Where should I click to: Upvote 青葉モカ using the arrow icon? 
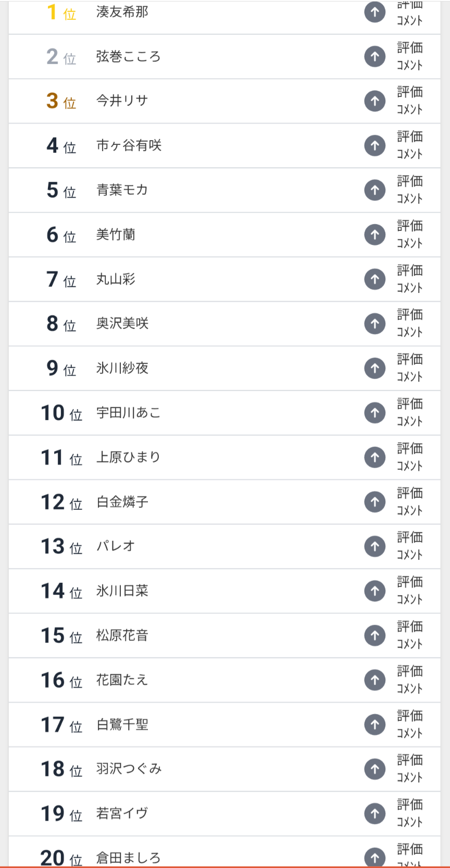(374, 190)
